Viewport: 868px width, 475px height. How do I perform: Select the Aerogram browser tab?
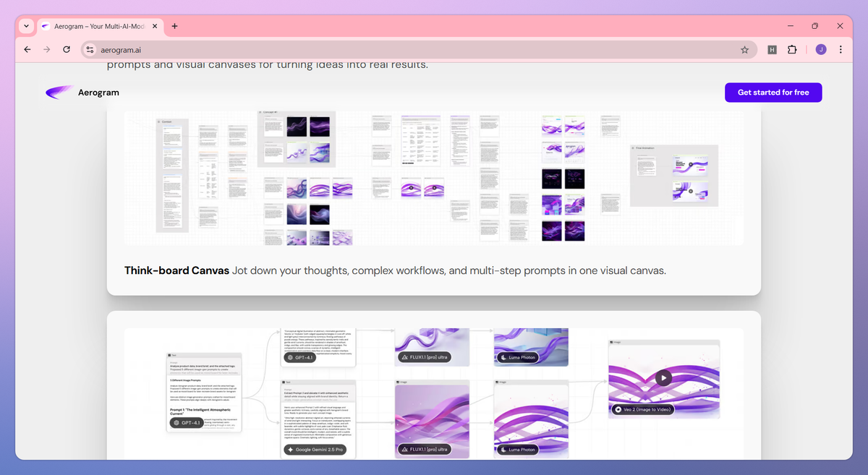point(98,26)
